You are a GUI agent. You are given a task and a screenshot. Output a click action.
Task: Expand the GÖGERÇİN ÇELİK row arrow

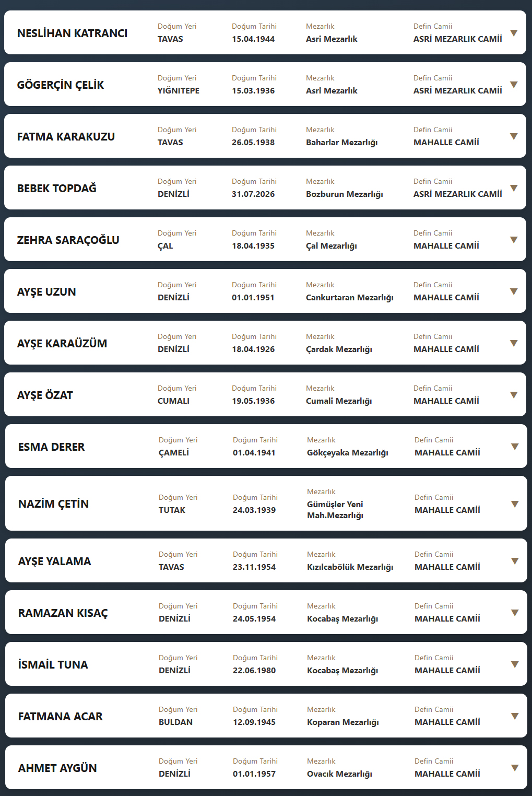coord(514,85)
